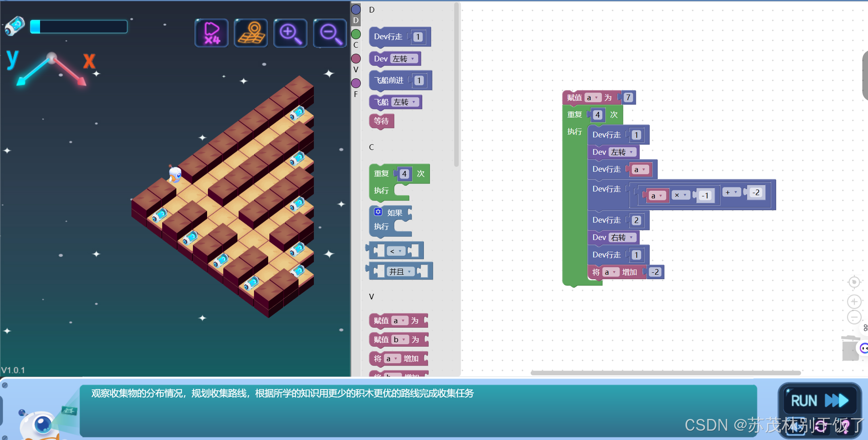
Task: Click the workspace center/reset view icon
Action: point(854,282)
